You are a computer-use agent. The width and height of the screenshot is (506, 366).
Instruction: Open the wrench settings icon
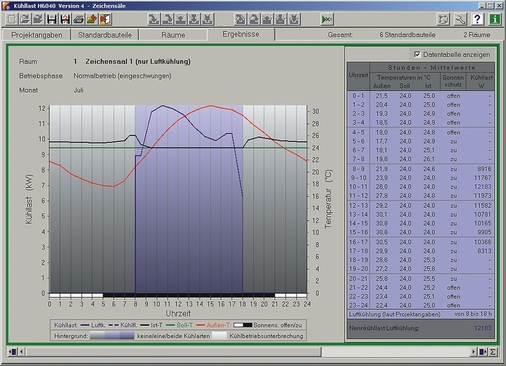(x=460, y=19)
